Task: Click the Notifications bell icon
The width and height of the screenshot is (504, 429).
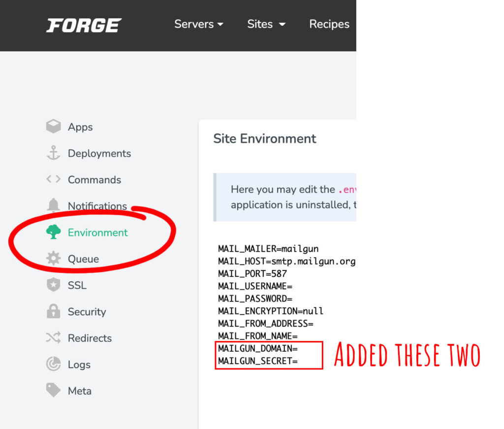Action: tap(53, 205)
